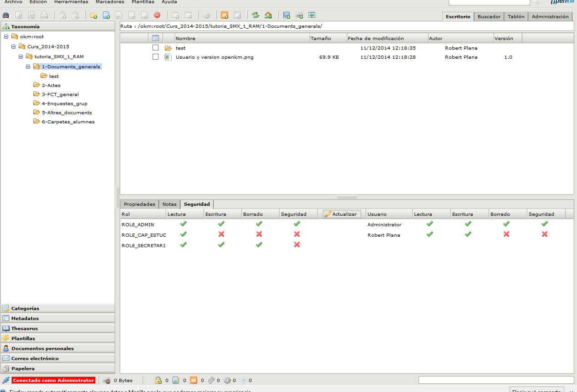Click the add subscription icon in toolbar
The width and height of the screenshot is (577, 392).
click(225, 15)
